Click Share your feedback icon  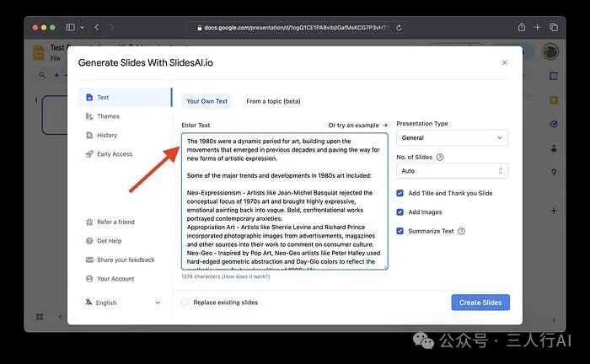coord(89,260)
